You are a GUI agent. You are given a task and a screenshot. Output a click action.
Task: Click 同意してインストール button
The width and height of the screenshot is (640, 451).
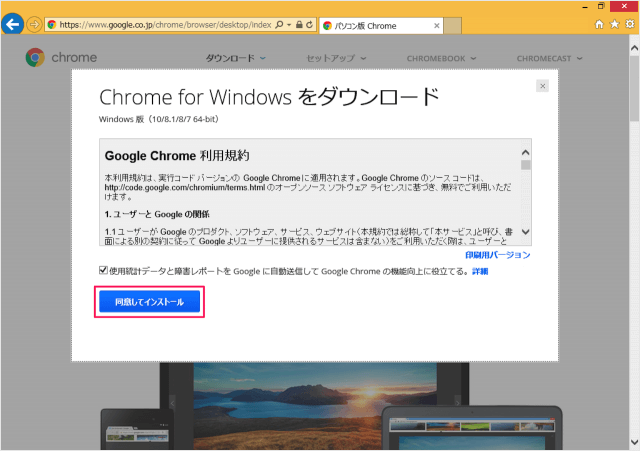(149, 302)
